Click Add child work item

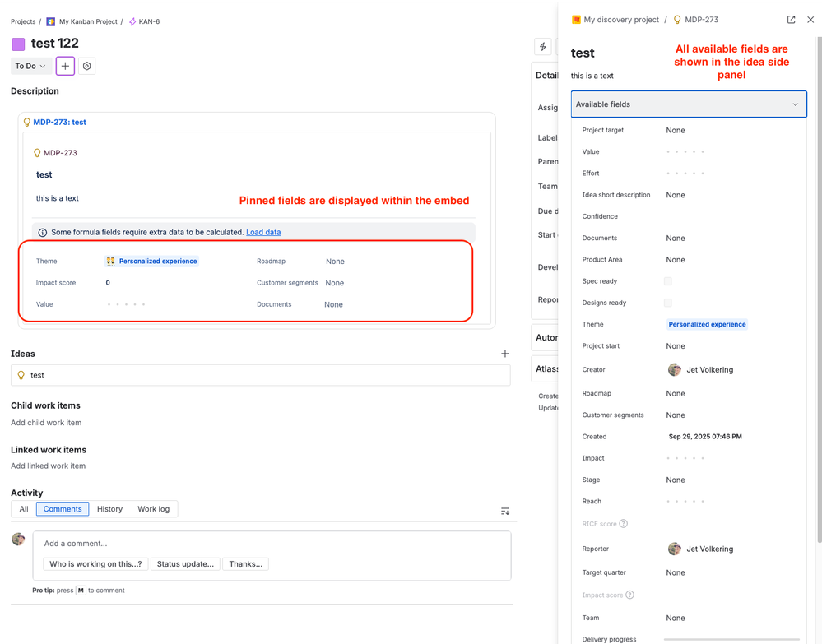(x=46, y=423)
